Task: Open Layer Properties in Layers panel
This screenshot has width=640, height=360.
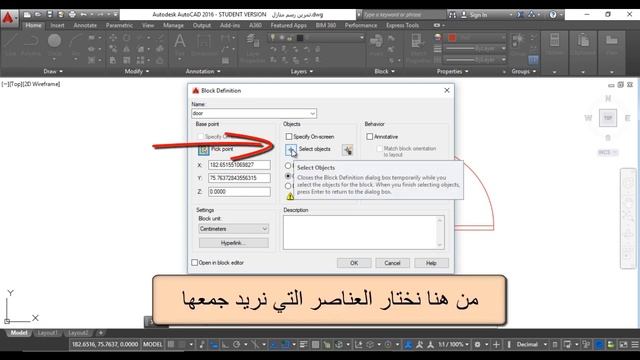Action: [x=253, y=48]
